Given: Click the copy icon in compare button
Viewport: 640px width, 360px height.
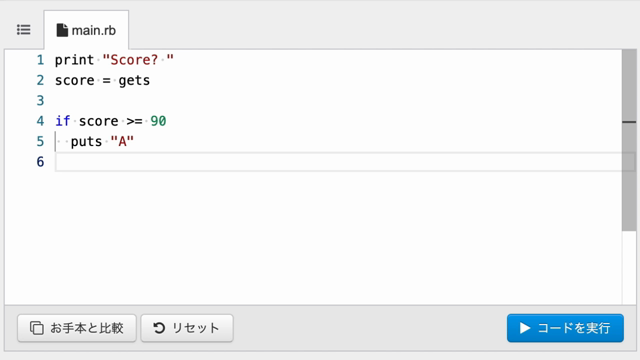Looking at the screenshot, I should pyautogui.click(x=37, y=328).
